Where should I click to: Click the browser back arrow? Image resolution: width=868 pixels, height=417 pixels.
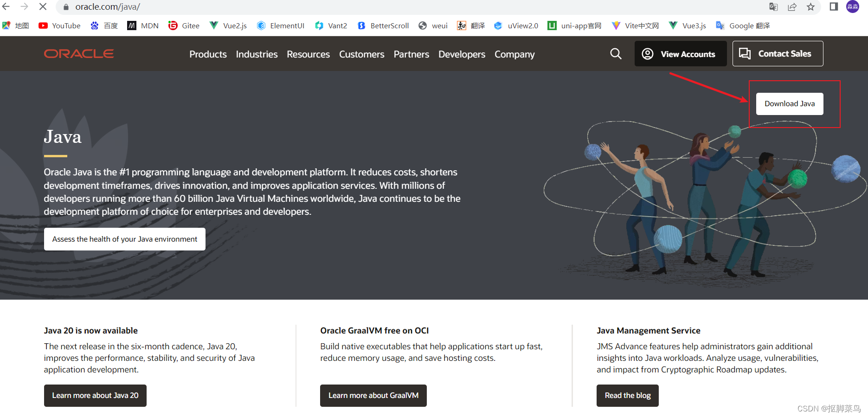coord(6,6)
